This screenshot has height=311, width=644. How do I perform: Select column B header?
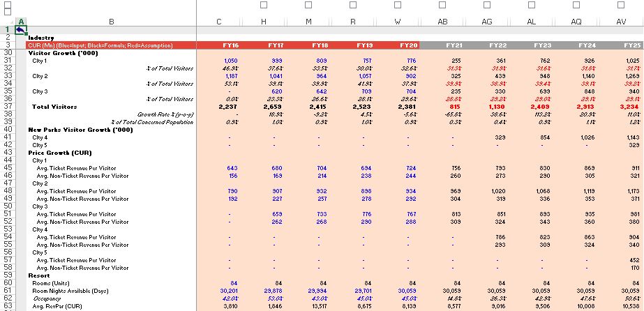pyautogui.click(x=112, y=22)
